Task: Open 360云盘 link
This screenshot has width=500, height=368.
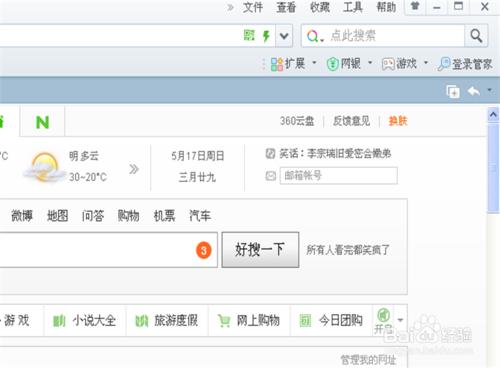Action: click(x=297, y=121)
